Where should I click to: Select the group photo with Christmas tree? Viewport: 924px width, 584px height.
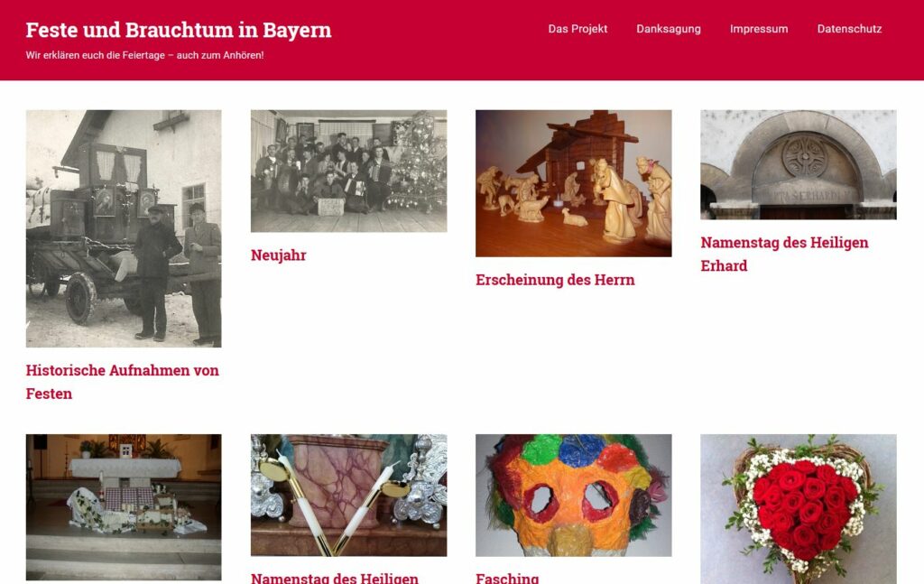click(349, 171)
